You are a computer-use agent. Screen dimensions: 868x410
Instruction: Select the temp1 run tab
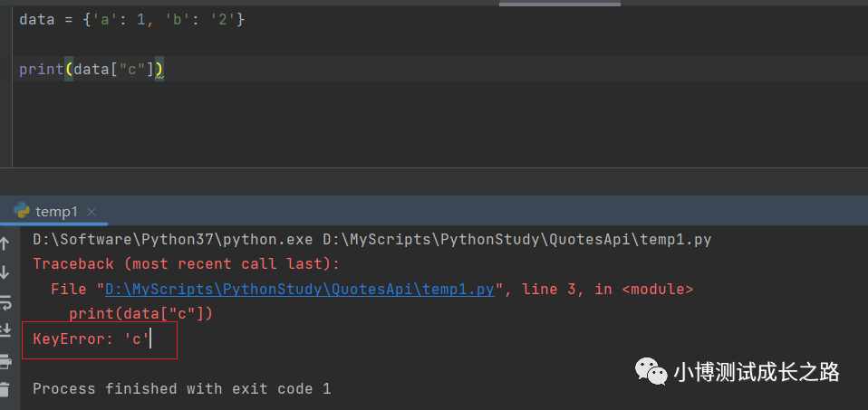(x=57, y=212)
